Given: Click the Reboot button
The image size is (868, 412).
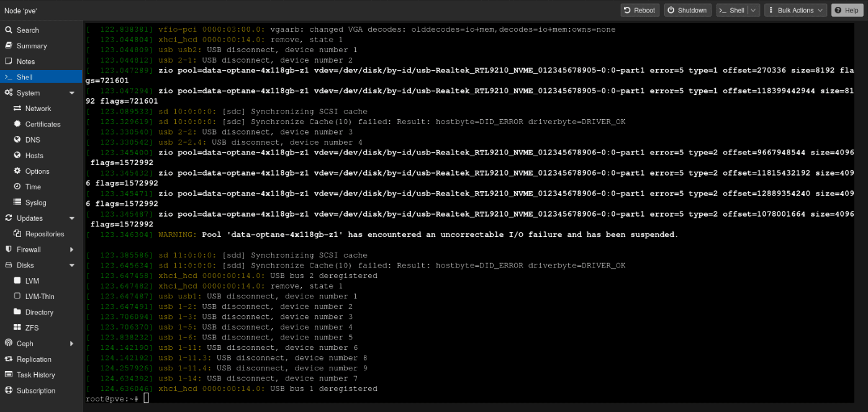Looking at the screenshot, I should point(640,10).
